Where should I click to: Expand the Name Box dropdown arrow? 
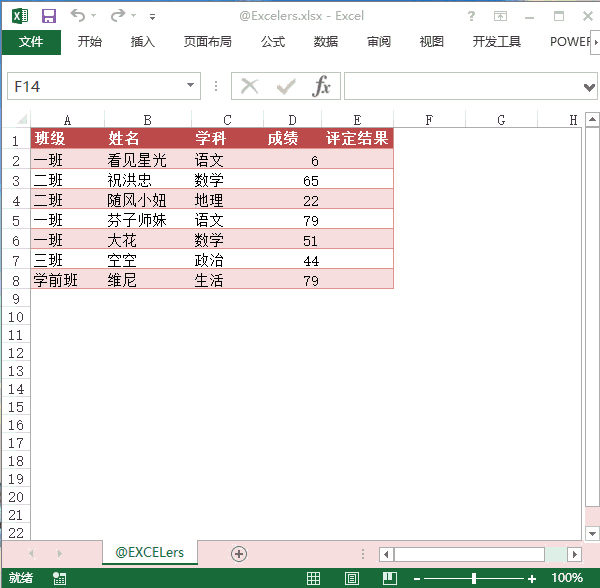click(192, 87)
